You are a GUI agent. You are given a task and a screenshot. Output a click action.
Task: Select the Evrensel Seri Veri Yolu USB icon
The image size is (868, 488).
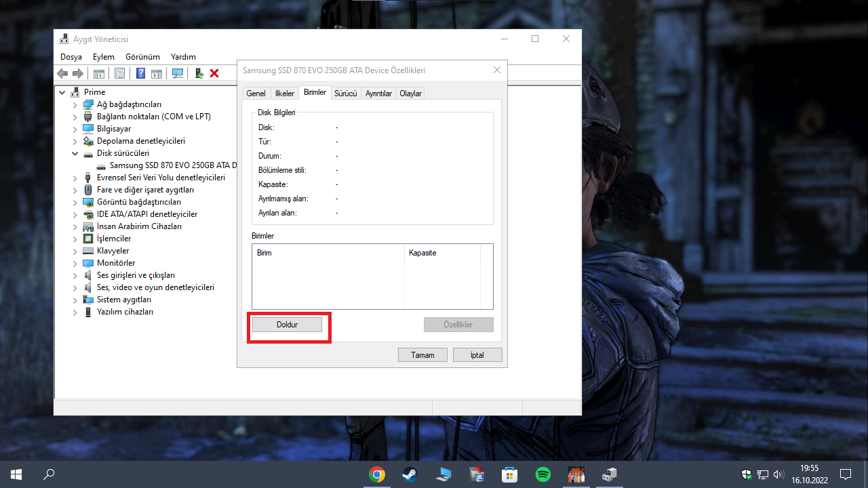pyautogui.click(x=88, y=178)
